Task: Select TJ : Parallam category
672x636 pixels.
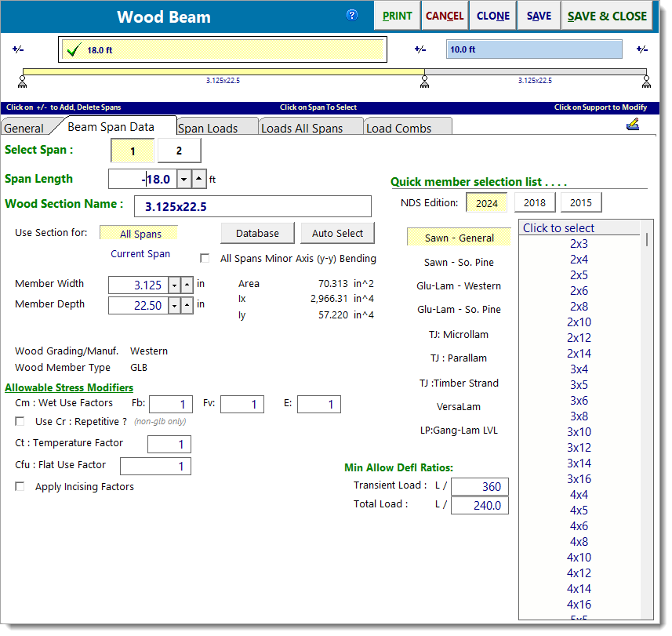Action: click(459, 358)
